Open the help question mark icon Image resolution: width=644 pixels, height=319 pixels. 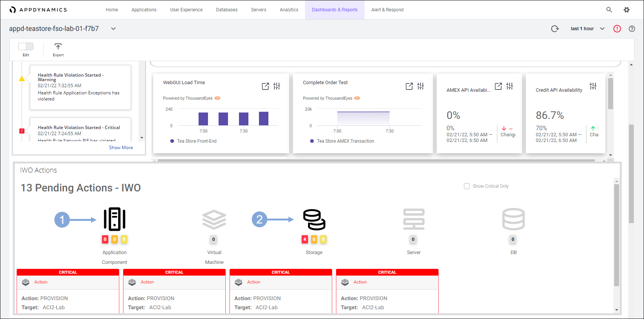coord(632,29)
